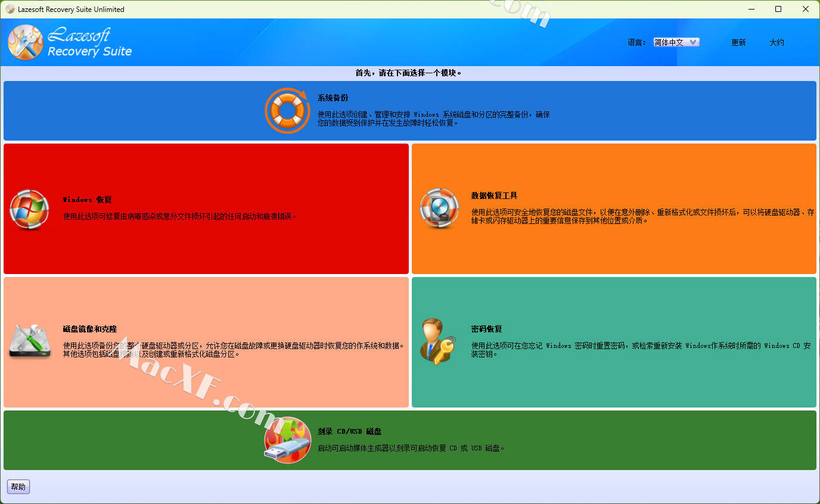The width and height of the screenshot is (820, 504).
Task: Click the data recovery tool description text
Action: coord(642,216)
